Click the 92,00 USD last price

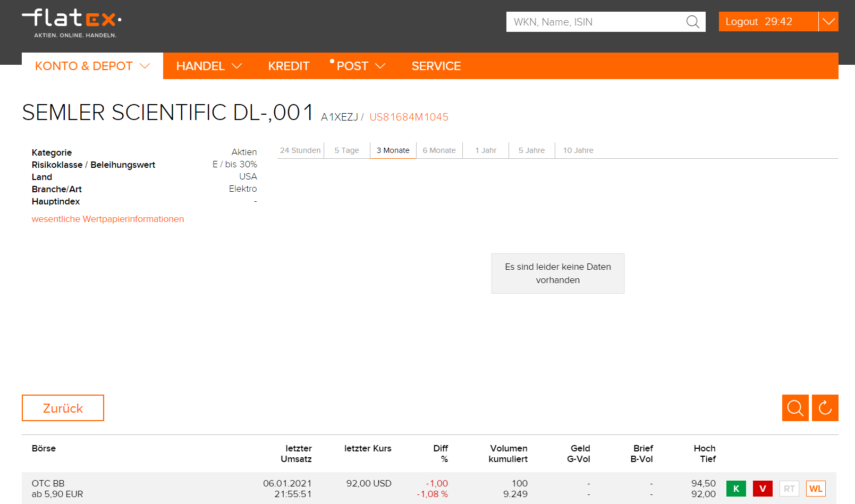coord(369,483)
